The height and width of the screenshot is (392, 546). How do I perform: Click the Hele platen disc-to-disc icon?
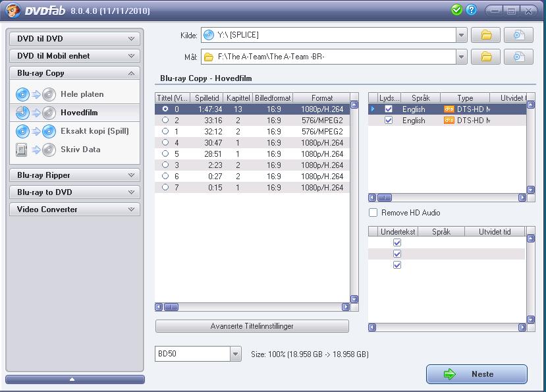pos(36,94)
